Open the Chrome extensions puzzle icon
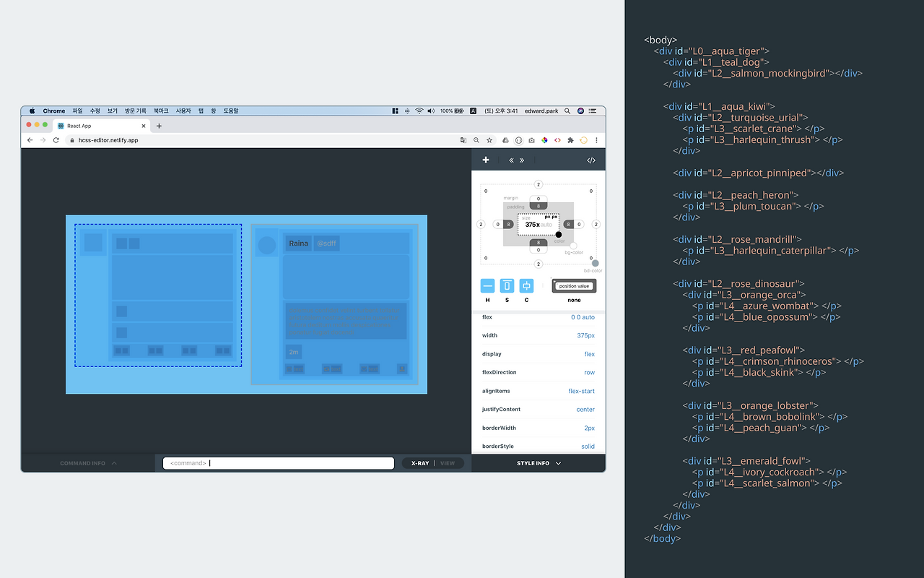Image resolution: width=924 pixels, height=578 pixels. [x=570, y=140]
